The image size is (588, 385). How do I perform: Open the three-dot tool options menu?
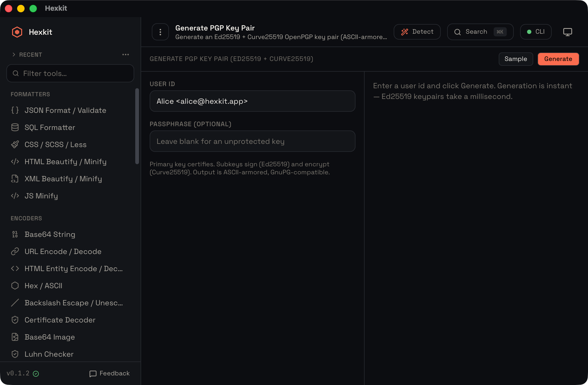(x=160, y=32)
